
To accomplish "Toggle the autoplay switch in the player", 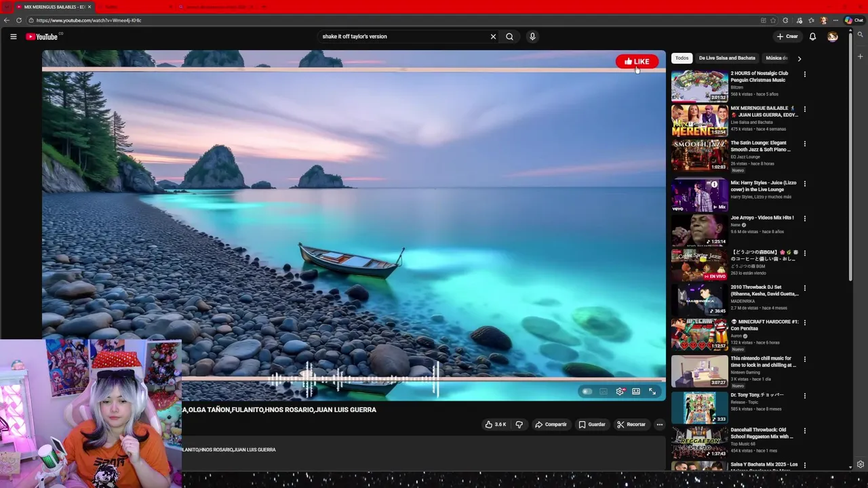I will pos(587,392).
